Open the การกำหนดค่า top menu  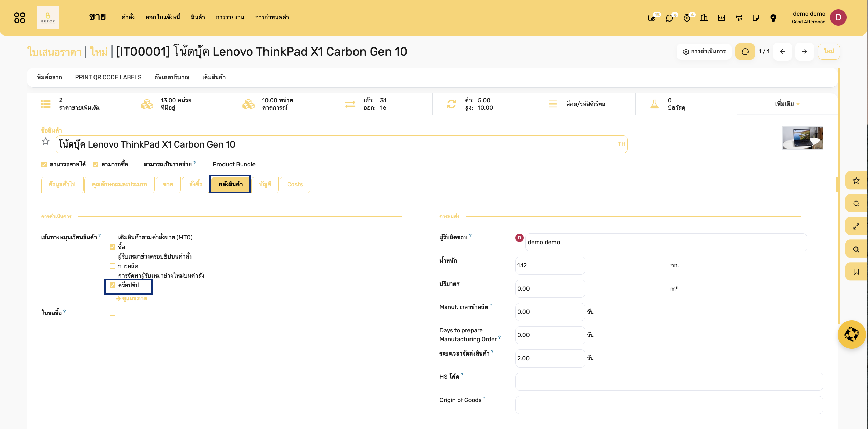point(272,17)
